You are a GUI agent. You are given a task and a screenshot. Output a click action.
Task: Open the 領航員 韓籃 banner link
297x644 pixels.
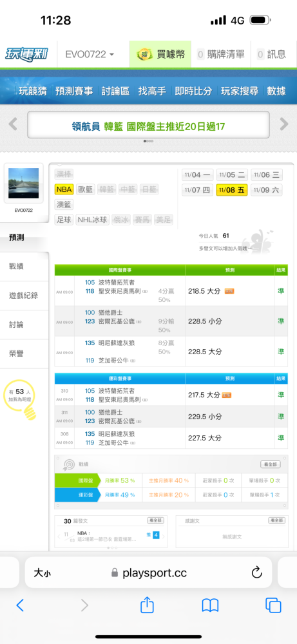click(148, 126)
